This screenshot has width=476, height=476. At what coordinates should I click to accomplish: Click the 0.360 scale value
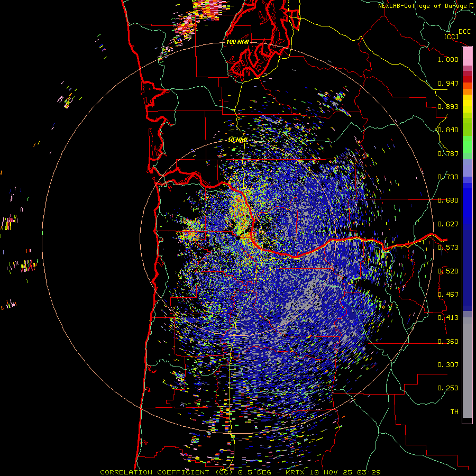[448, 342]
